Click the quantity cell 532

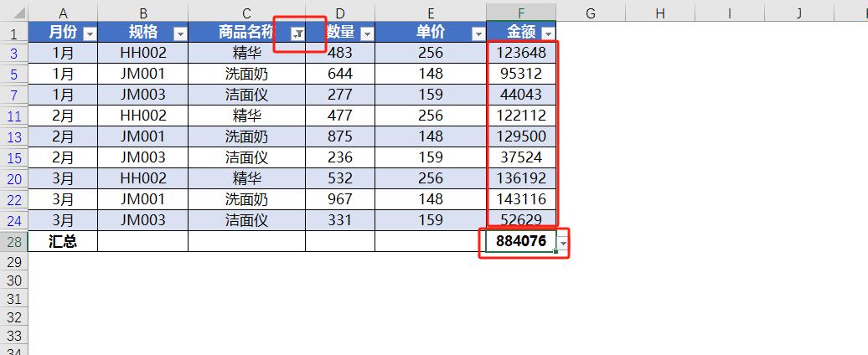pos(340,178)
